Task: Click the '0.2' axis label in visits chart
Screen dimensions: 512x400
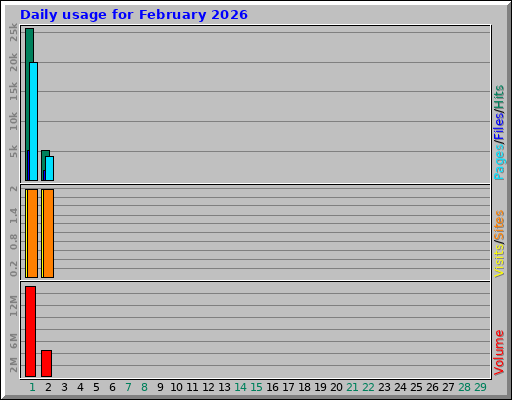Action: click(13, 269)
